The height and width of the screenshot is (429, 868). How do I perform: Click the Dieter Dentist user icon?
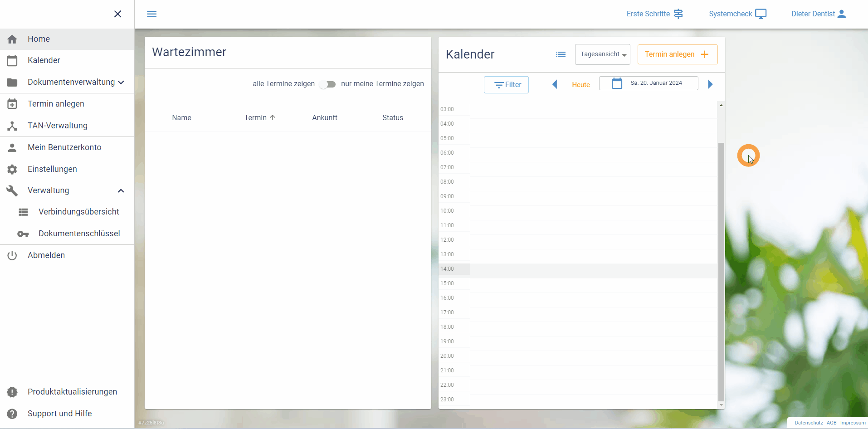[841, 14]
